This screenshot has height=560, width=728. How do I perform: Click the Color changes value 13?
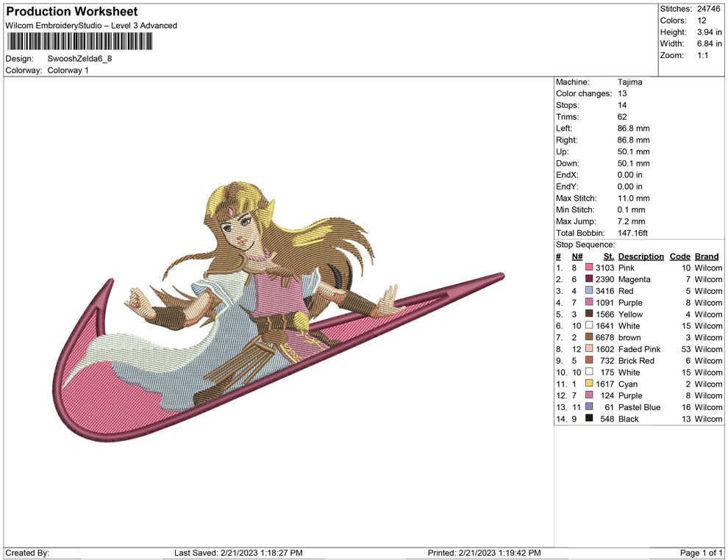tap(622, 93)
